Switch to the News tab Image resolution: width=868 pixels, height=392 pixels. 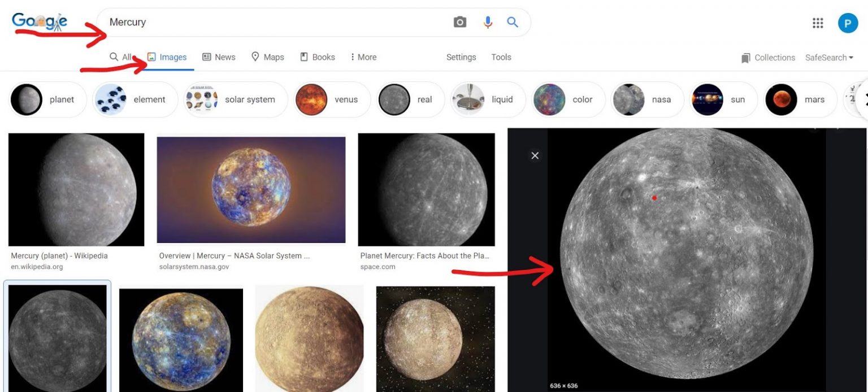click(219, 57)
